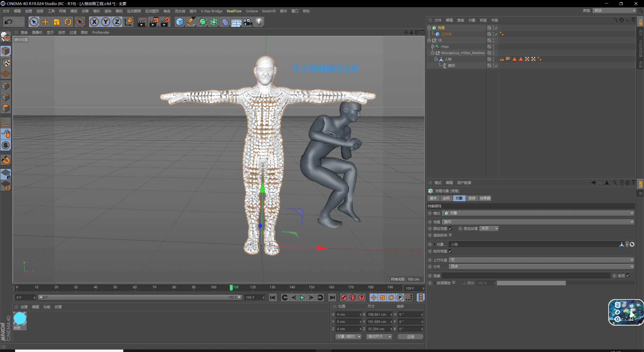The height and width of the screenshot is (352, 644).
Task: Play the animation forward
Action: (302, 298)
